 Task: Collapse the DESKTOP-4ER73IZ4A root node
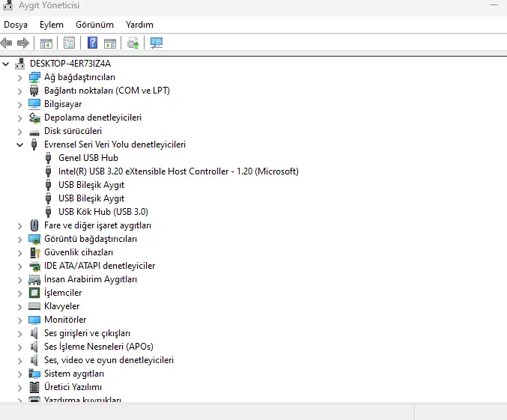pos(6,64)
